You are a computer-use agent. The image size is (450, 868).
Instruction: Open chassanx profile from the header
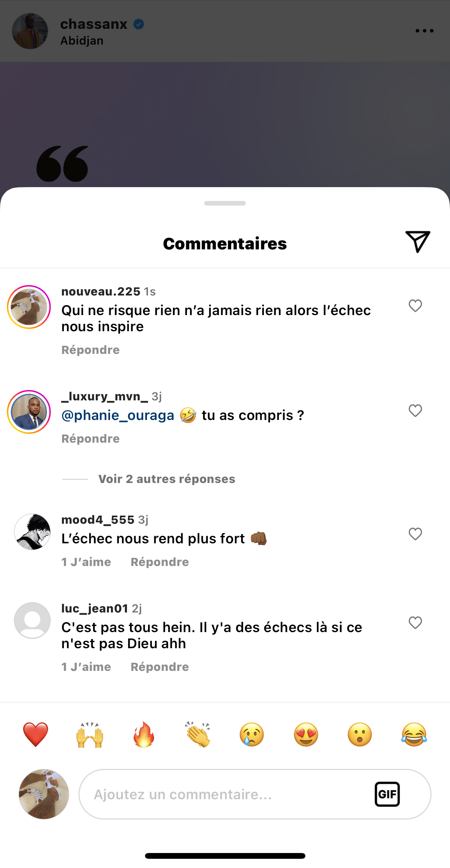93,24
